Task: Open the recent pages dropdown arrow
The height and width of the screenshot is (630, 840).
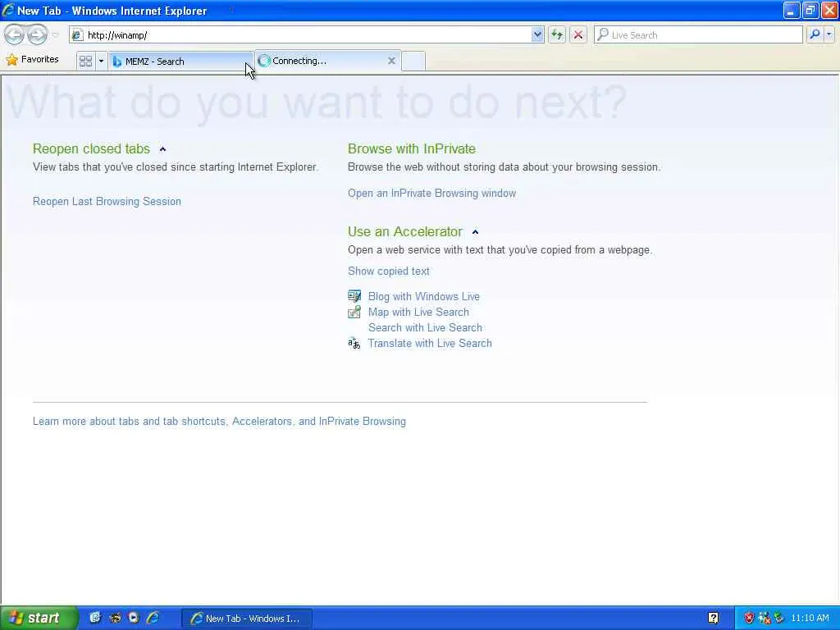Action: (x=55, y=34)
